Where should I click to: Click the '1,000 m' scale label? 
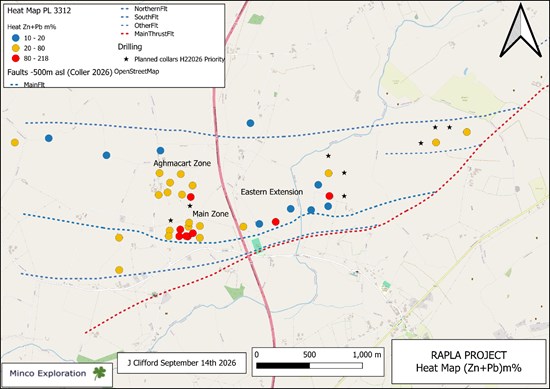(x=367, y=355)
